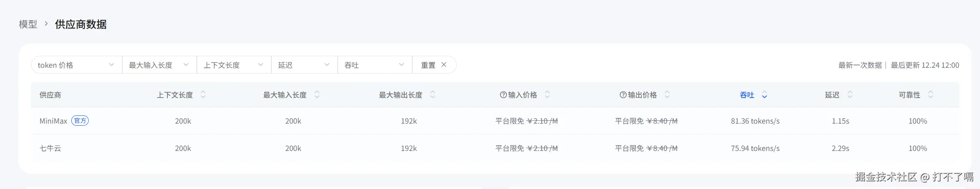The height and width of the screenshot is (189, 980).
Task: Click the 输入价格 help question icon
Action: (x=503, y=95)
